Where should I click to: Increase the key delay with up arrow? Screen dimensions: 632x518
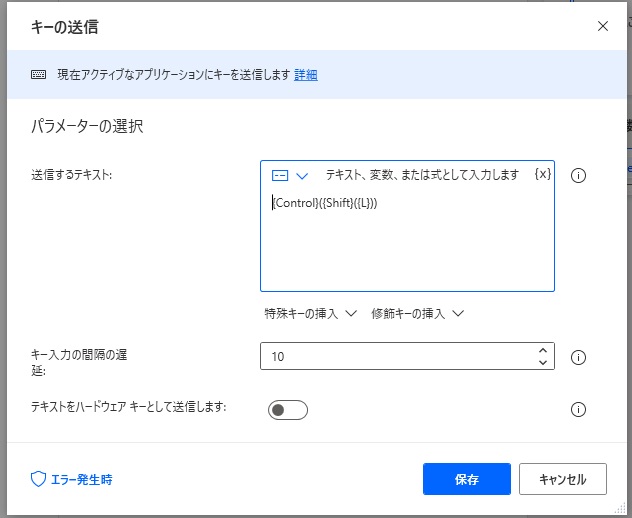tap(543, 351)
